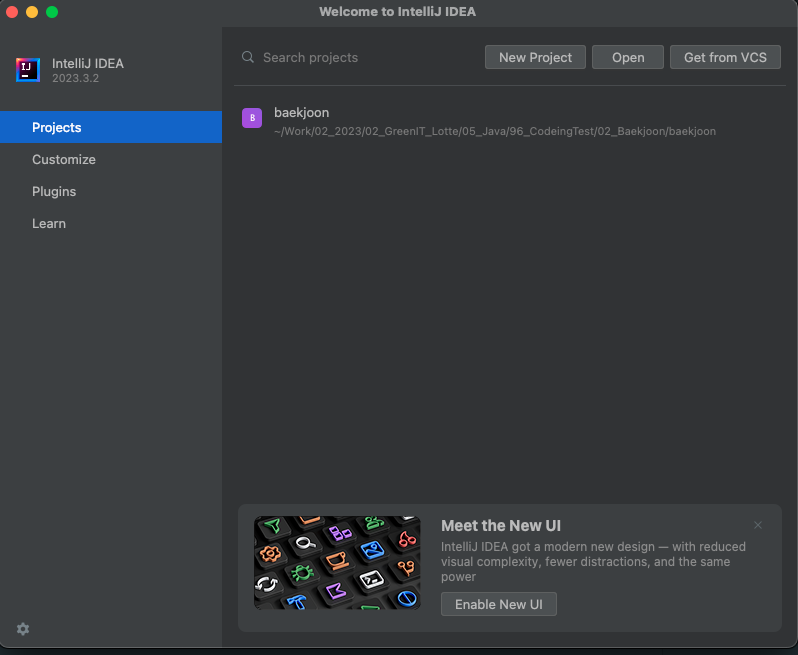Click the New Project button
Image resolution: width=798 pixels, height=655 pixels.
coord(535,57)
